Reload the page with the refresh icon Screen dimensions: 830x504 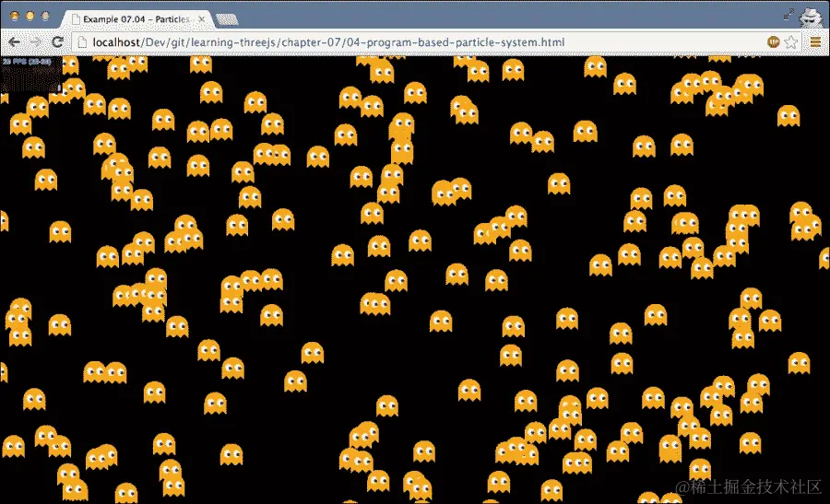coord(58,41)
